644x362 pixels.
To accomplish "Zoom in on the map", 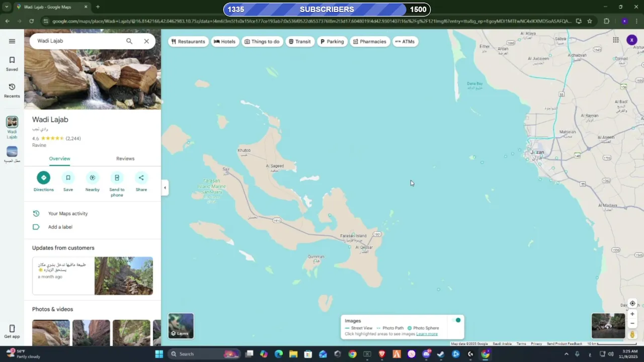I will [632, 314].
